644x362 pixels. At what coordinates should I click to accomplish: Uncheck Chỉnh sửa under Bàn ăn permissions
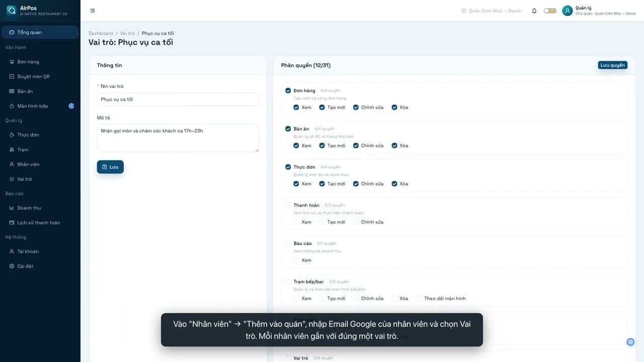click(x=356, y=145)
